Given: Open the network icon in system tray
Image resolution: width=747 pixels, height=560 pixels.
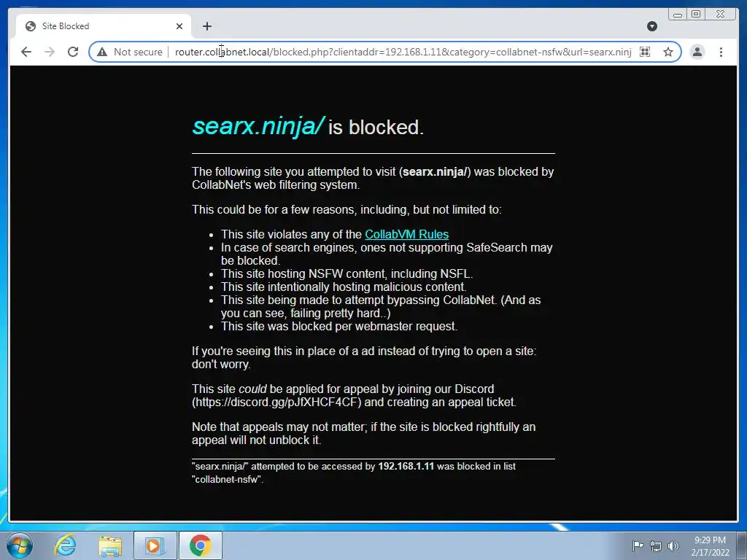Looking at the screenshot, I should (656, 546).
